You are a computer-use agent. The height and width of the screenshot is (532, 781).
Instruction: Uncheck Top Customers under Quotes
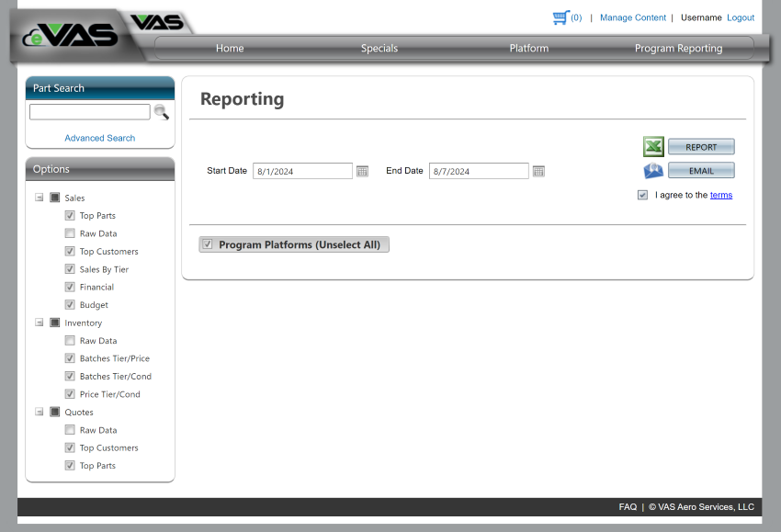(x=70, y=447)
